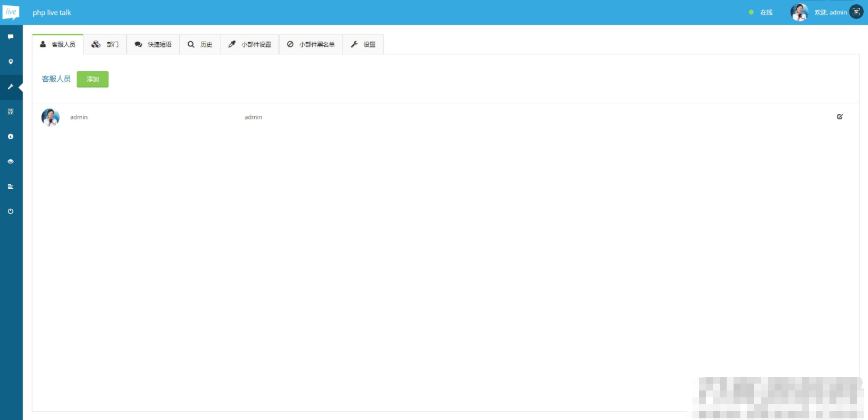
Task: Click the green 添加 button
Action: 93,79
